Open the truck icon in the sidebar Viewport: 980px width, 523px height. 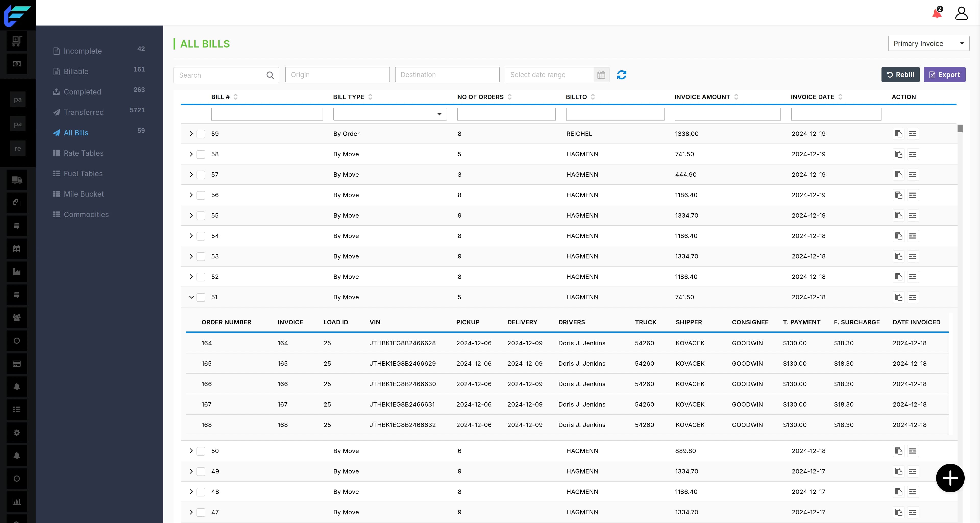click(17, 180)
